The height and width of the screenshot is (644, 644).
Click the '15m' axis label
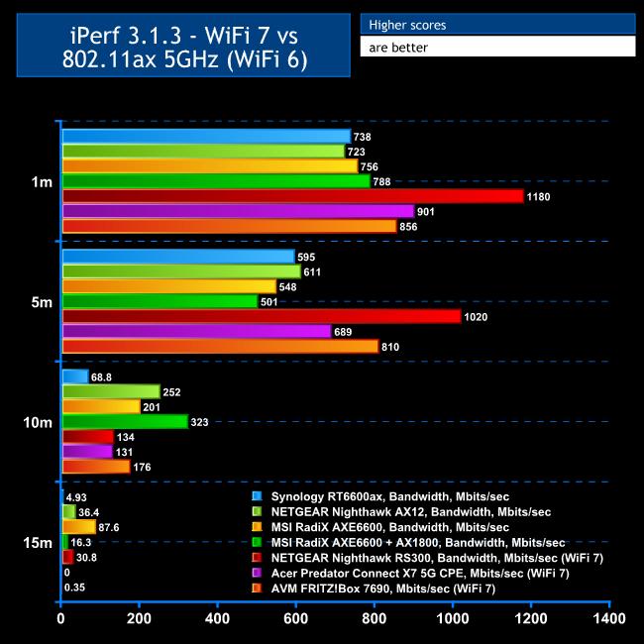pyautogui.click(x=38, y=543)
